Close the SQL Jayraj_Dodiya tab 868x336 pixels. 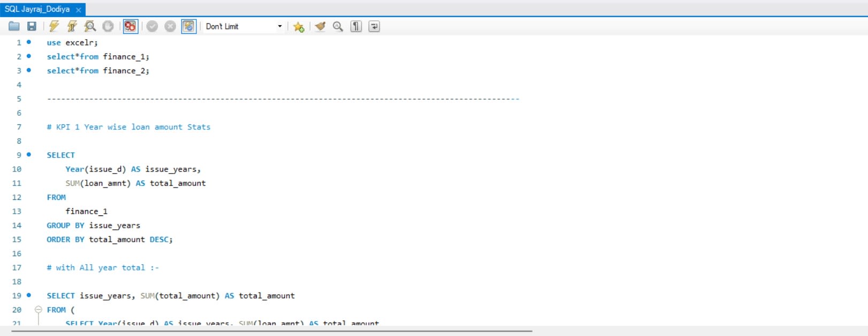point(79,10)
